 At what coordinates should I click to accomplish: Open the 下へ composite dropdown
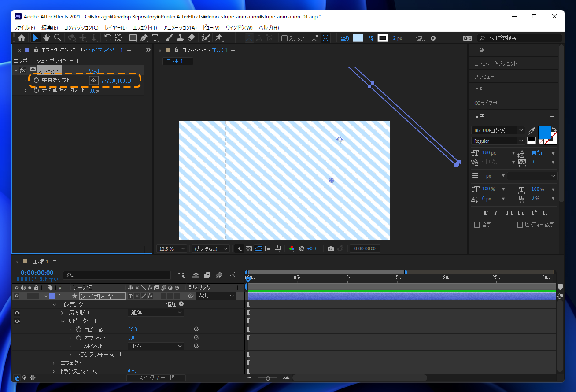156,346
